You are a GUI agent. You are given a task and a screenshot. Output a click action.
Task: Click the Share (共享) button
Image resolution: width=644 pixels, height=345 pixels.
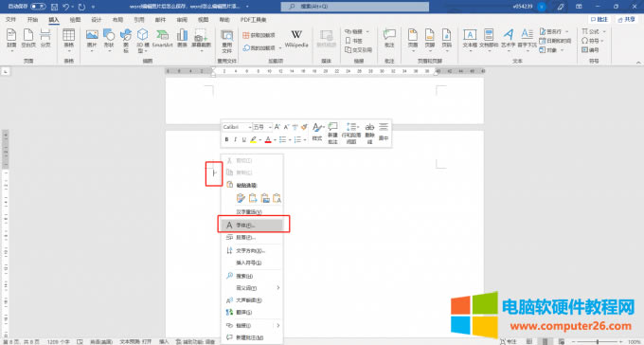[626, 19]
